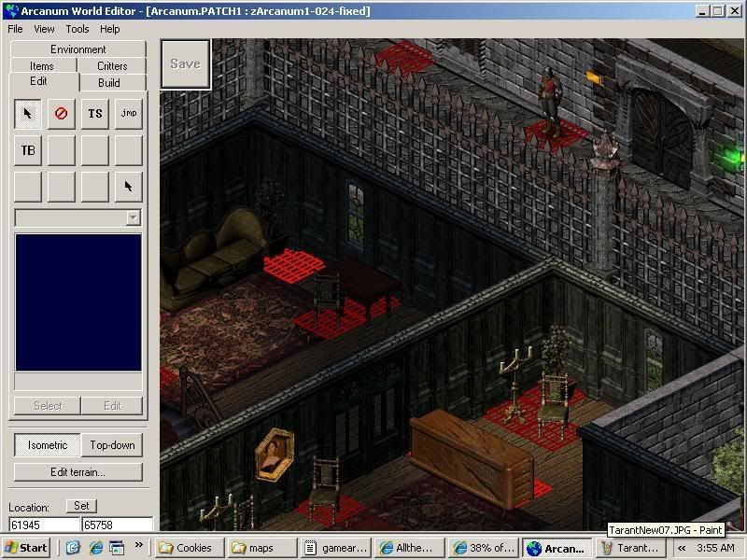
Task: Open the Windows Start menu
Action: pos(27,548)
